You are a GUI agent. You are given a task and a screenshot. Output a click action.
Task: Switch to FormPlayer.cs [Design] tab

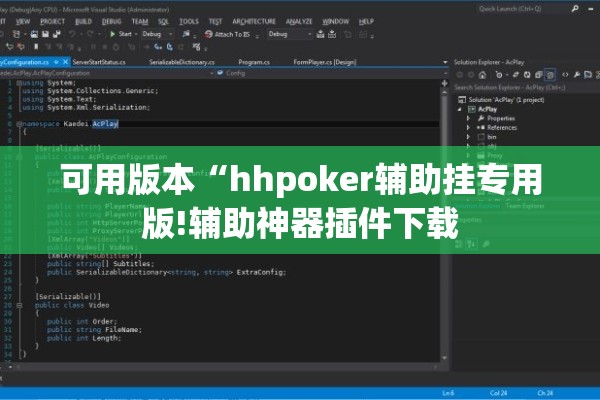324,62
